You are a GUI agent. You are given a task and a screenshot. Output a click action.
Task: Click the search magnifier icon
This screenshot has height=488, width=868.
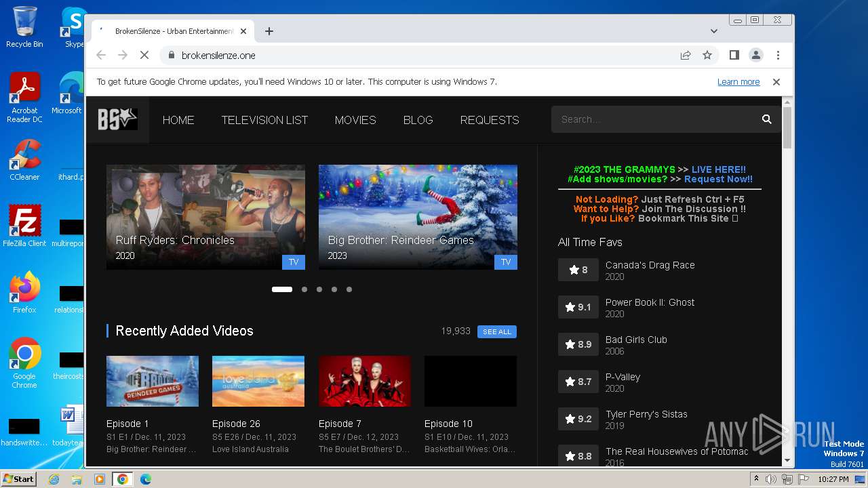click(766, 119)
